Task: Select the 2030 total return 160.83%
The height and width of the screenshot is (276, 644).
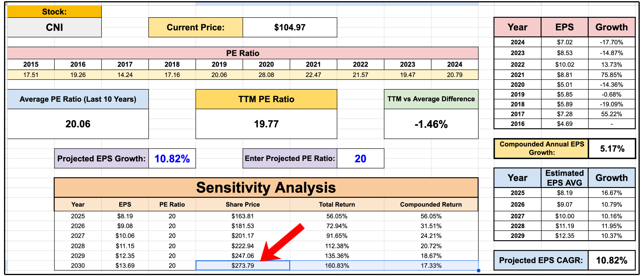Action: 336,266
